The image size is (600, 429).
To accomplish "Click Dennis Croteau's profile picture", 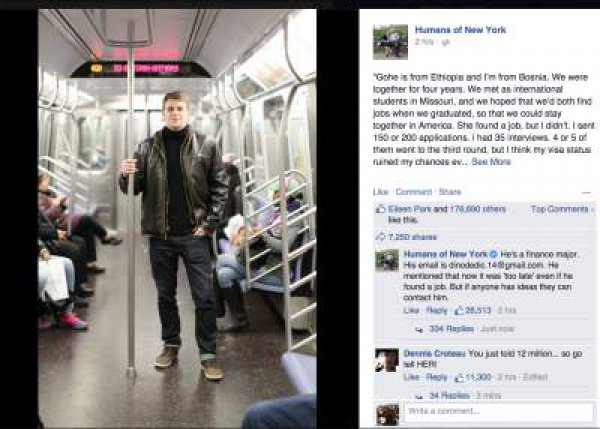I will 387,360.
